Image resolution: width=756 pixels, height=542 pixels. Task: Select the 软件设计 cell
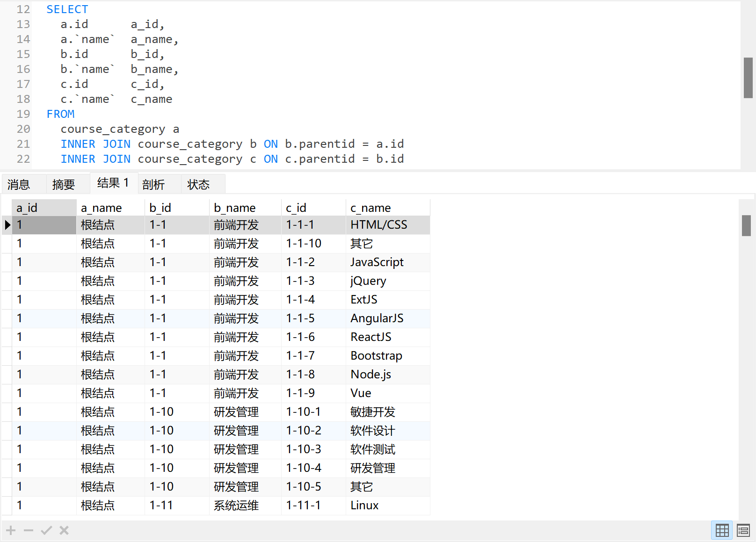(388, 431)
